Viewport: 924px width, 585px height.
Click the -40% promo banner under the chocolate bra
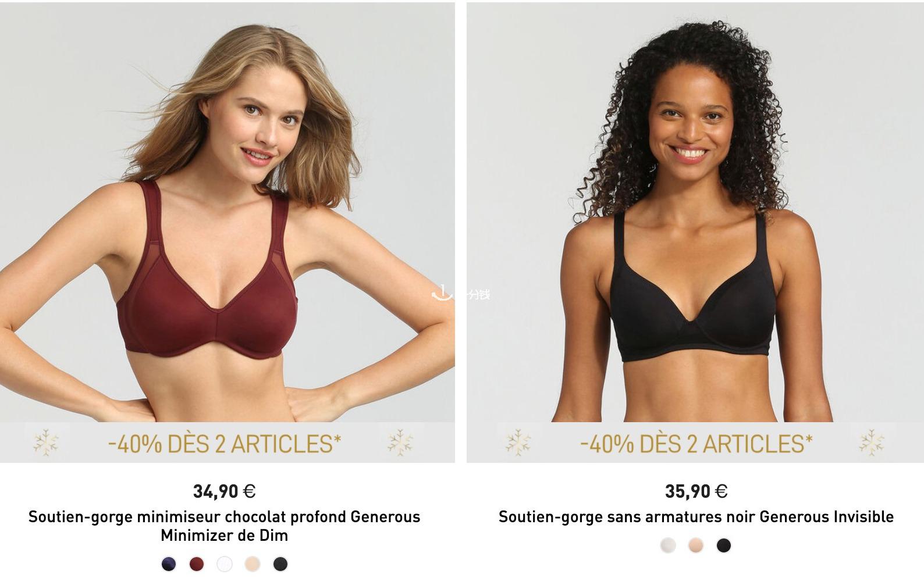(225, 444)
